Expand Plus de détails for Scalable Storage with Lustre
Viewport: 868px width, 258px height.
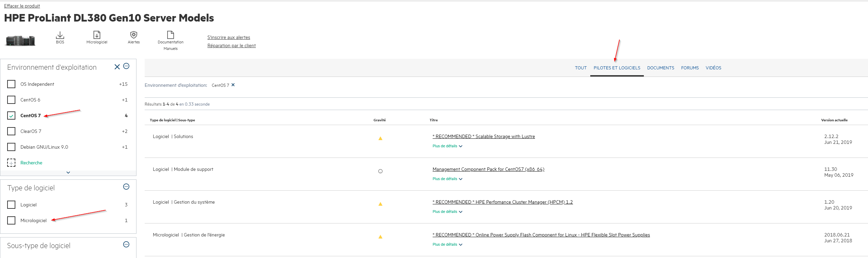click(x=447, y=146)
